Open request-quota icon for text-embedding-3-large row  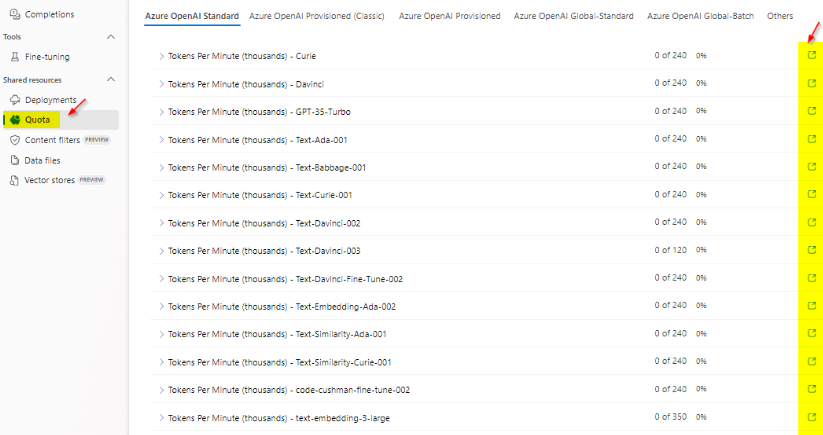[811, 417]
